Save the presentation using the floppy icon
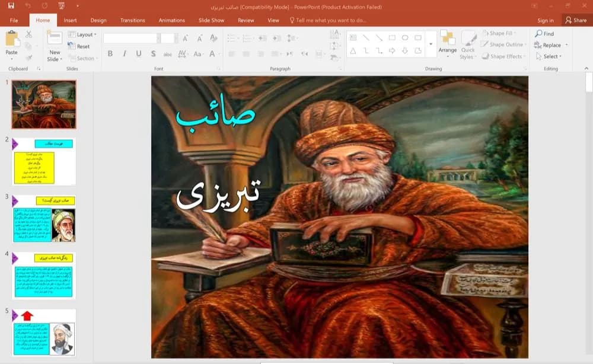This screenshot has height=364, width=593. pyautogui.click(x=11, y=6)
